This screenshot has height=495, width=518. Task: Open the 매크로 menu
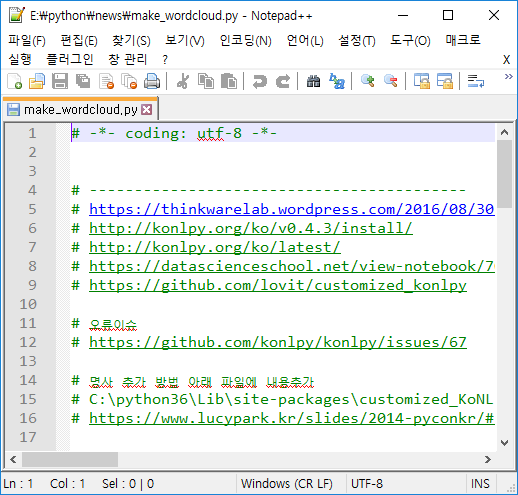pos(463,40)
